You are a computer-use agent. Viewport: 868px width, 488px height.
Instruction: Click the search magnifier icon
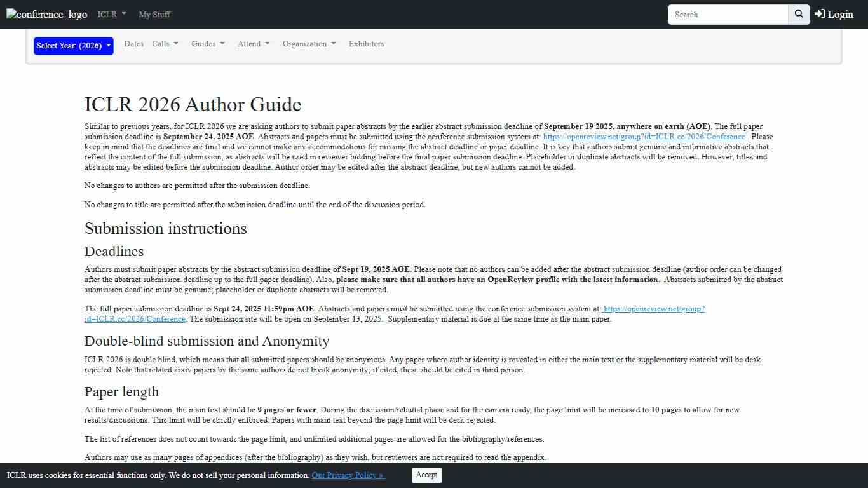pos(798,14)
